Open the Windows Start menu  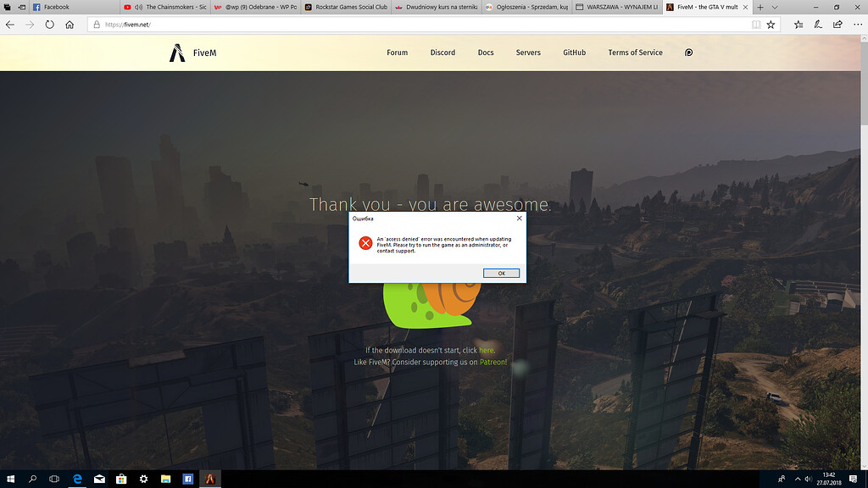click(10, 480)
